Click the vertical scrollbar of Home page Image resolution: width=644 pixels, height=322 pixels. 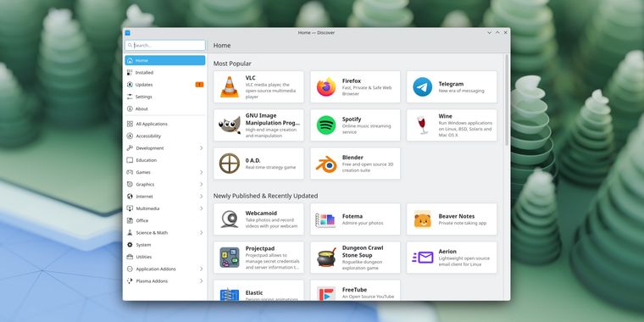pyautogui.click(x=507, y=99)
